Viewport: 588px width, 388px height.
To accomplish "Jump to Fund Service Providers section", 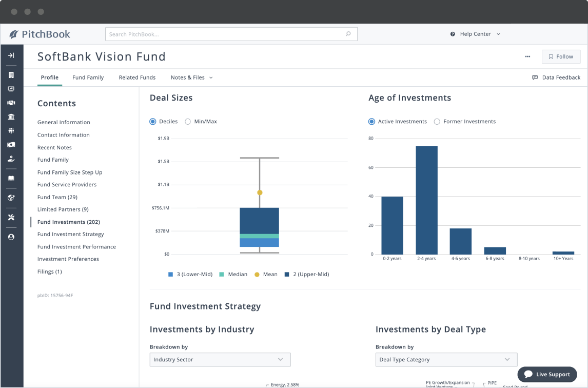I will click(x=67, y=185).
